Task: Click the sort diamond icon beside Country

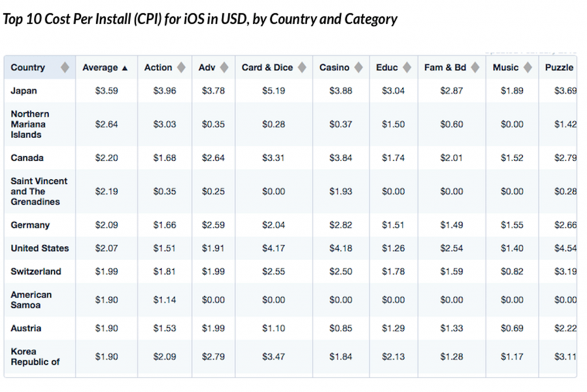Action: [x=65, y=68]
